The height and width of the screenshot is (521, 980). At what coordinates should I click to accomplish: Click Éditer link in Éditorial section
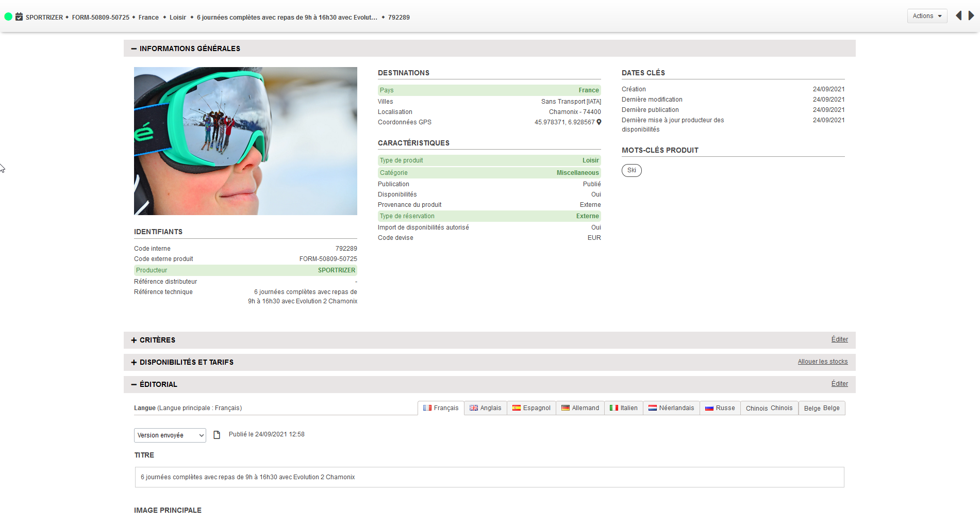(x=839, y=384)
